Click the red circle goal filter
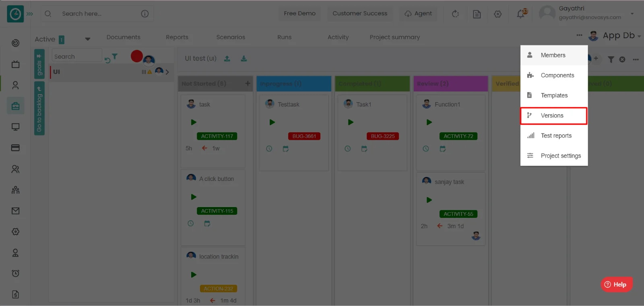644x306 pixels. click(137, 56)
